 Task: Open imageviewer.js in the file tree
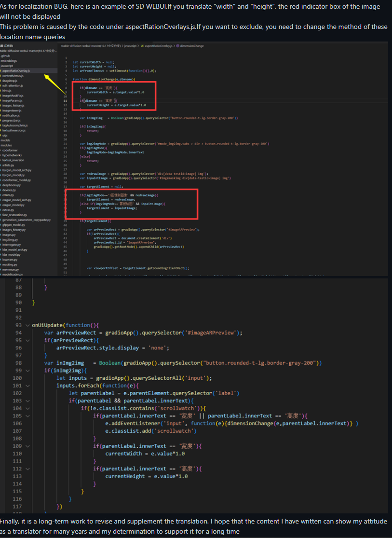click(x=12, y=110)
